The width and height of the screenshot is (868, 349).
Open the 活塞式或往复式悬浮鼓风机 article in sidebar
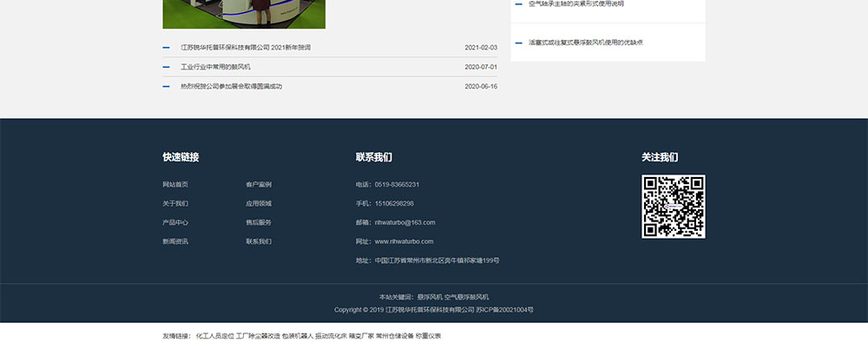(x=585, y=43)
